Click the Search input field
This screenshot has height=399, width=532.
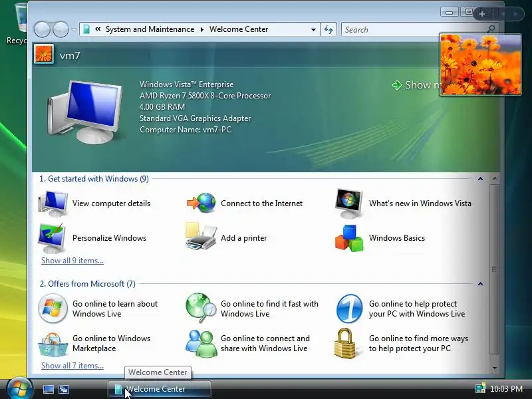pyautogui.click(x=414, y=29)
